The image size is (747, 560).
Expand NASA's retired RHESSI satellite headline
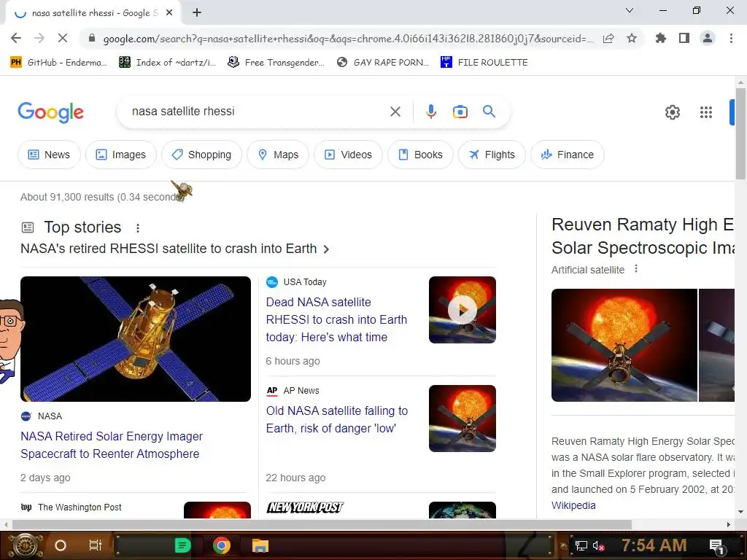[x=175, y=249]
